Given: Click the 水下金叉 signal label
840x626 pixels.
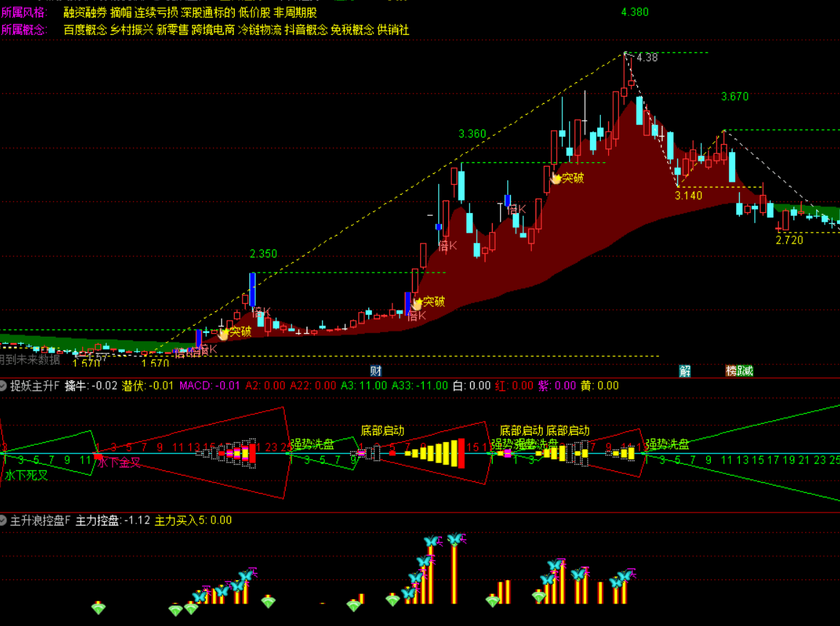Looking at the screenshot, I should (120, 462).
